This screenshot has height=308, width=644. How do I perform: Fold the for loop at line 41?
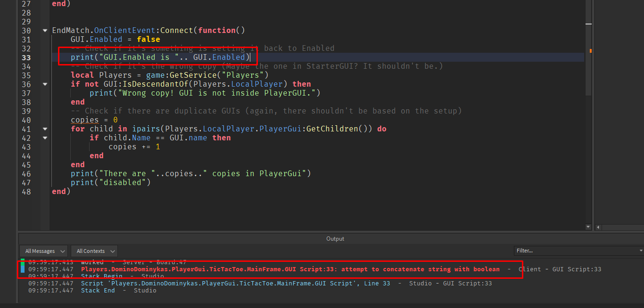(x=45, y=129)
